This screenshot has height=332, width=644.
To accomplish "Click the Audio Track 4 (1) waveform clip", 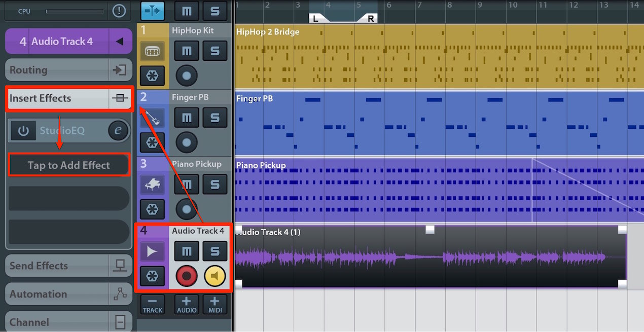I will click(431, 257).
